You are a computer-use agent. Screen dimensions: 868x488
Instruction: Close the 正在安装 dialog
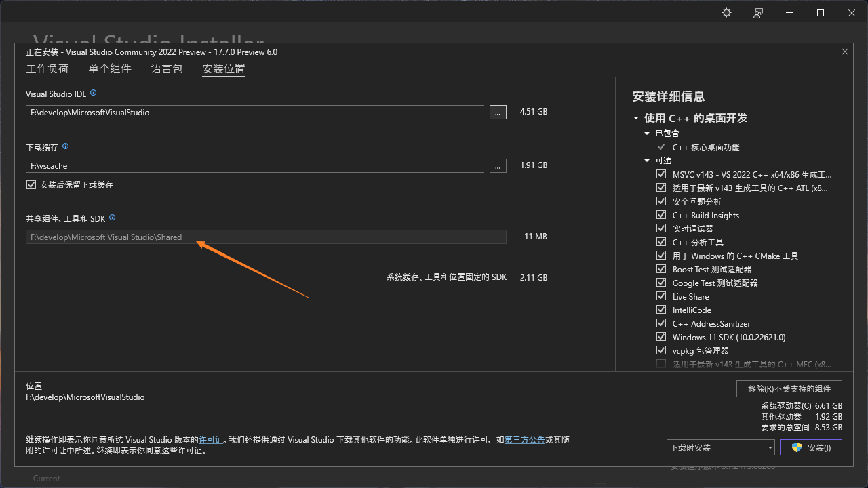[845, 52]
